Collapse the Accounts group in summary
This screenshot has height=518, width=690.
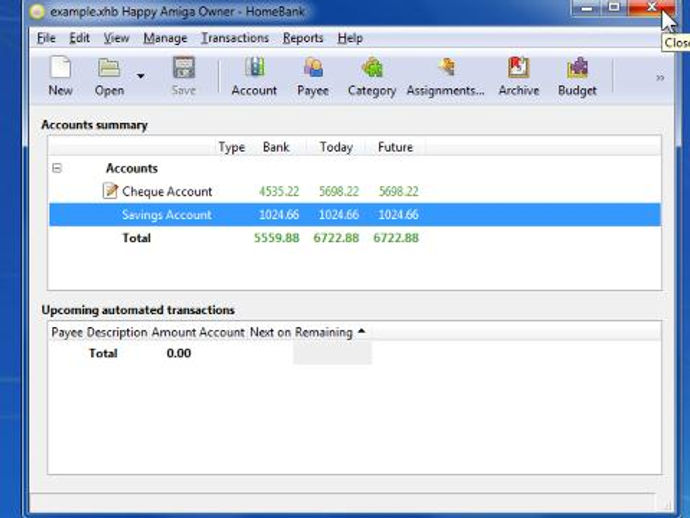click(57, 168)
